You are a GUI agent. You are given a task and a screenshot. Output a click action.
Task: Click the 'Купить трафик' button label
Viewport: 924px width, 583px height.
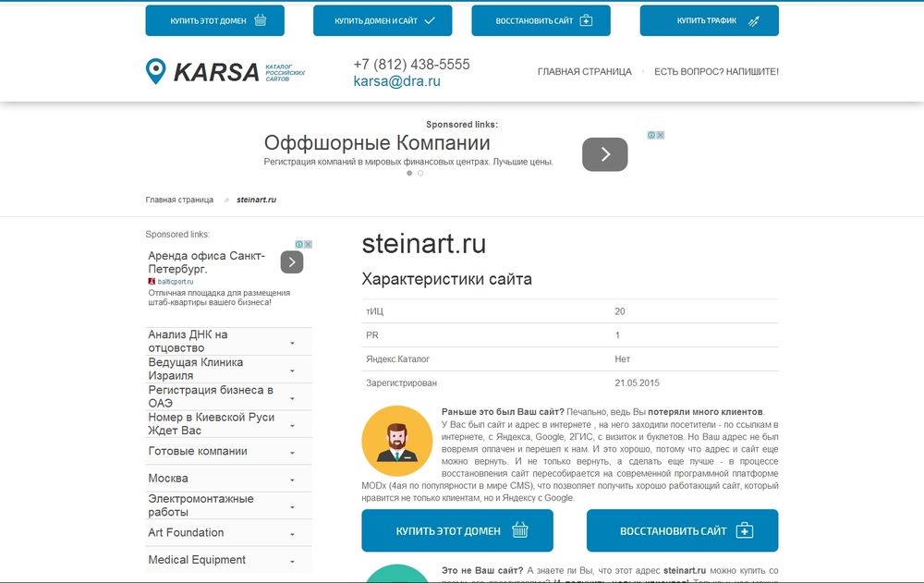[707, 20]
